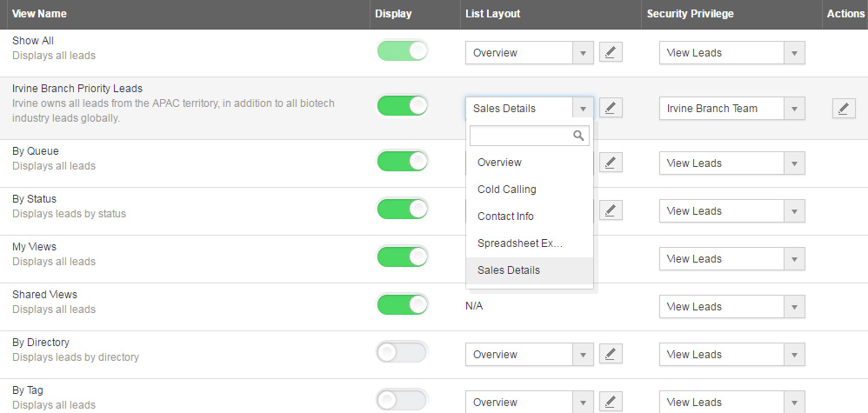Click edit pencil beside Irvine Branch layout
Screen dimensions: 868x413
pyautogui.click(x=611, y=109)
